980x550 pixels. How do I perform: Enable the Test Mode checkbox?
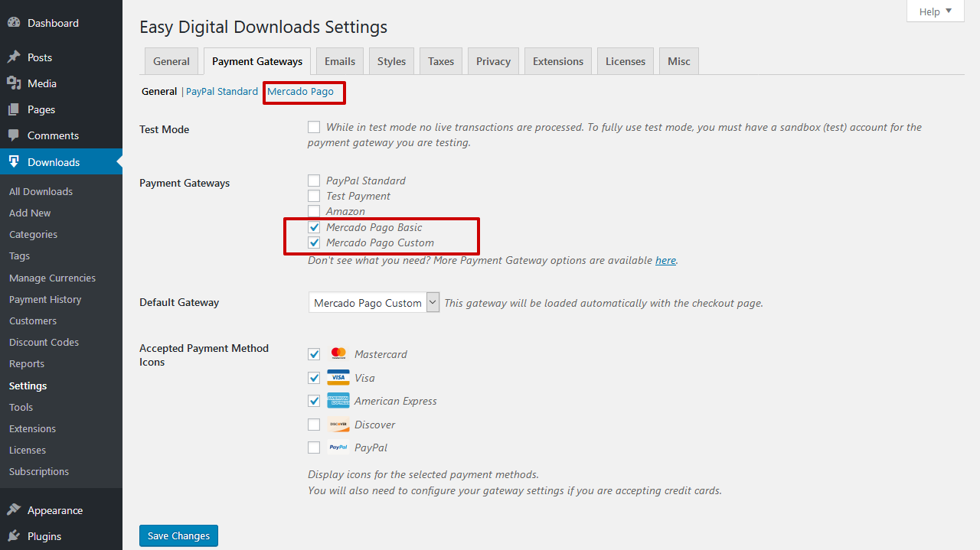314,127
